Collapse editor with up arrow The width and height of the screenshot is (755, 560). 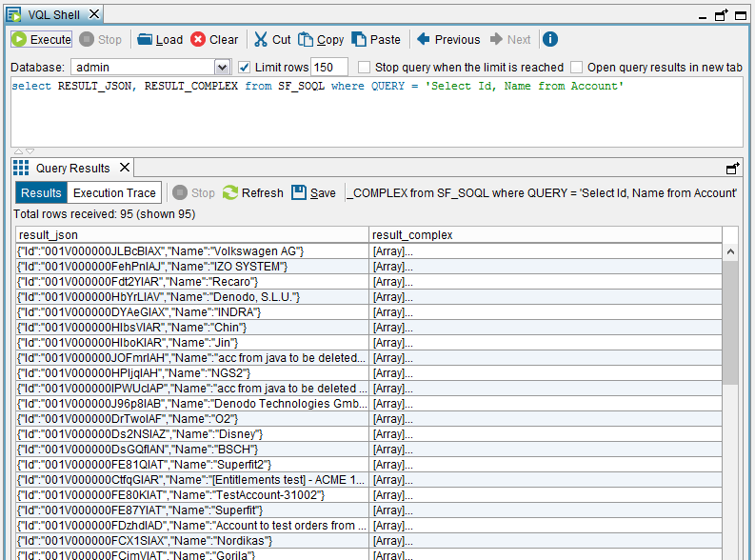(x=18, y=151)
